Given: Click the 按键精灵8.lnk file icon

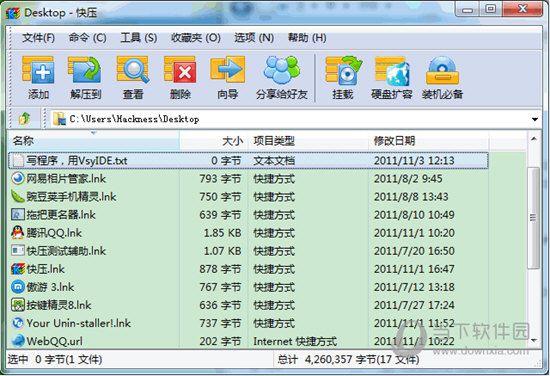Looking at the screenshot, I should [18, 305].
